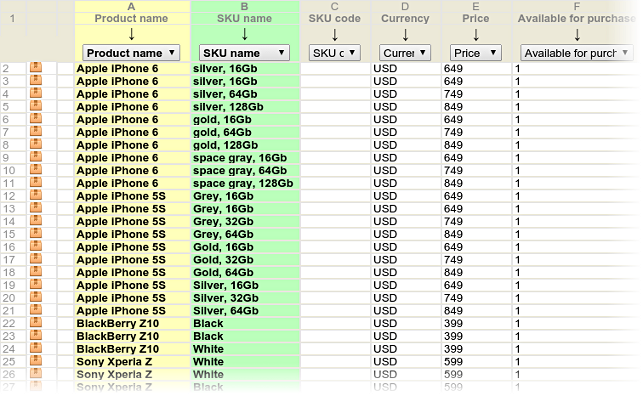Open the Product name column mapping dropdown

click(x=131, y=53)
